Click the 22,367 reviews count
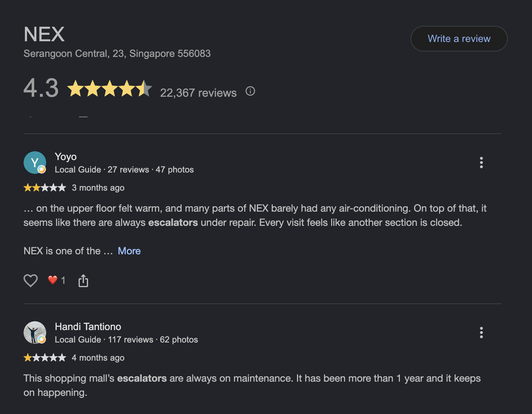The width and height of the screenshot is (532, 414). click(x=198, y=93)
